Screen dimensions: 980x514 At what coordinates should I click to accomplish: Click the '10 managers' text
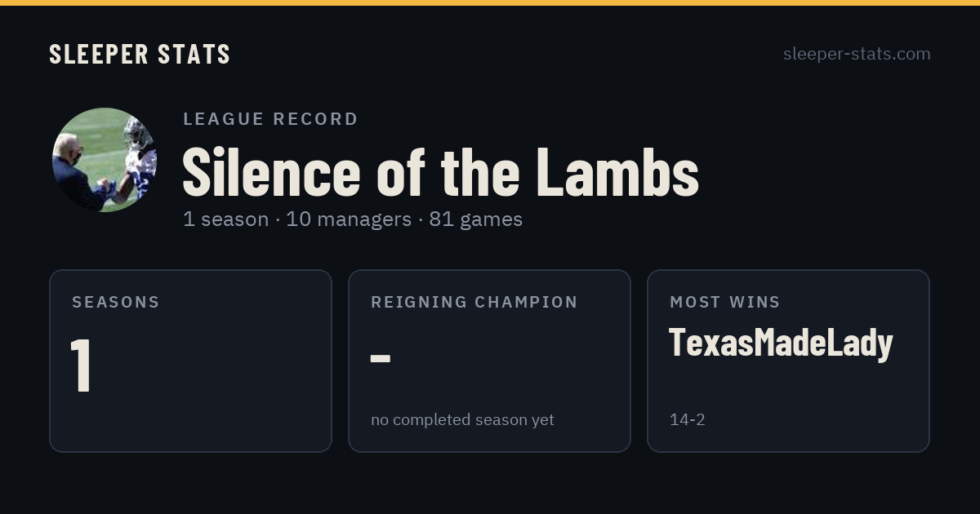pyautogui.click(x=349, y=219)
